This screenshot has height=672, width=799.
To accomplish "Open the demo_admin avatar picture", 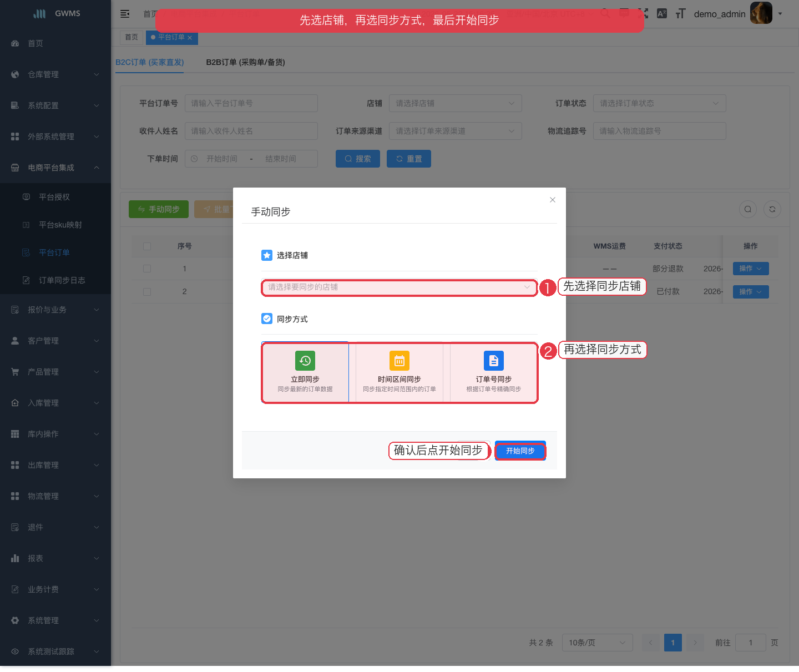I will pyautogui.click(x=761, y=13).
